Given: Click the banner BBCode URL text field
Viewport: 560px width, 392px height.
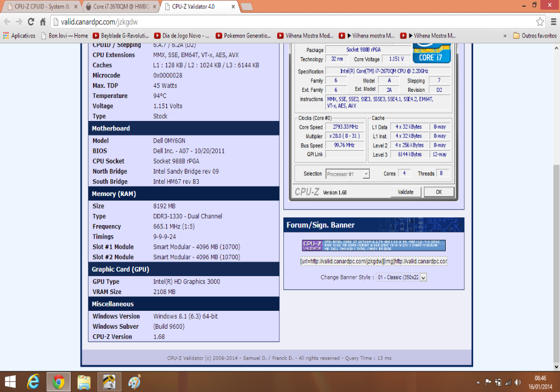Looking at the screenshot, I should point(374,262).
